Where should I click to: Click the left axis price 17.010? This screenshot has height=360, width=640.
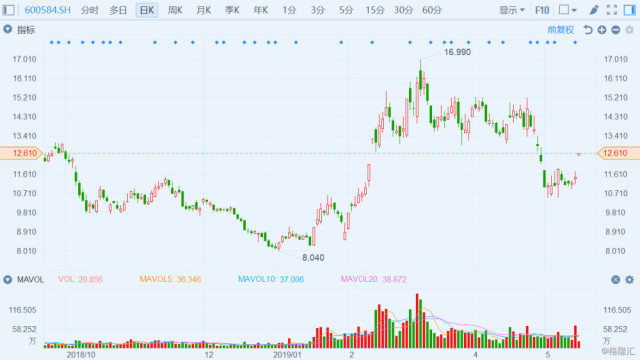click(x=24, y=59)
